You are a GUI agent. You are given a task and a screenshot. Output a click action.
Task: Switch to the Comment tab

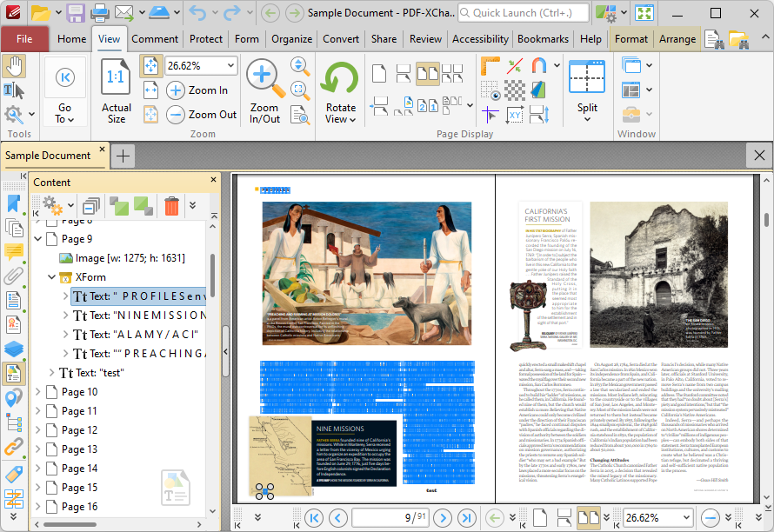(155, 39)
